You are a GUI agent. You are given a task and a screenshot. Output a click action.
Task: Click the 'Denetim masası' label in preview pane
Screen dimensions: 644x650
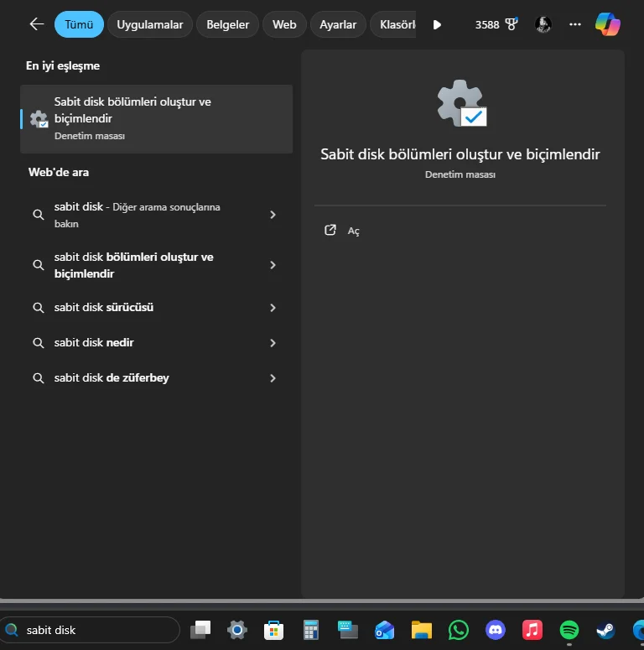[460, 174]
